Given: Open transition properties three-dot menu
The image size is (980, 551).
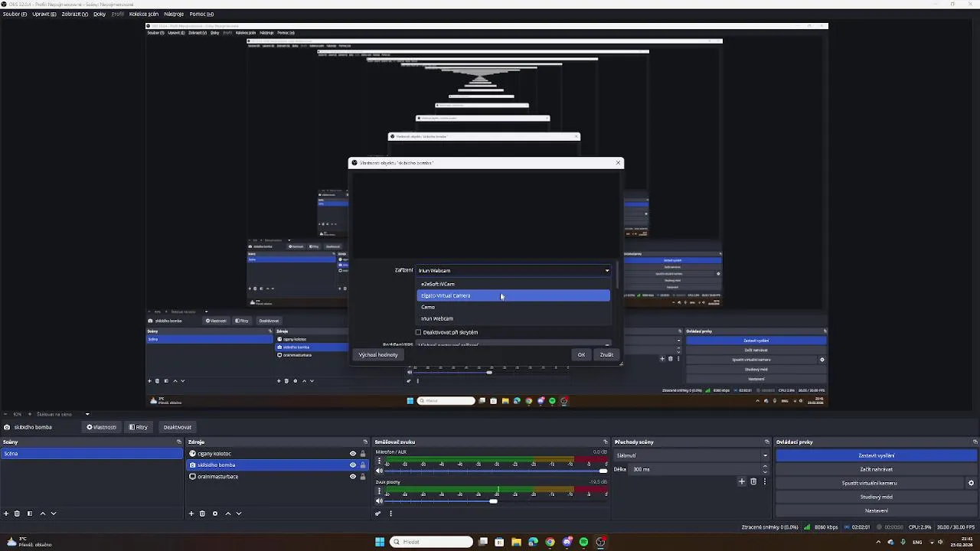Looking at the screenshot, I should tap(764, 481).
